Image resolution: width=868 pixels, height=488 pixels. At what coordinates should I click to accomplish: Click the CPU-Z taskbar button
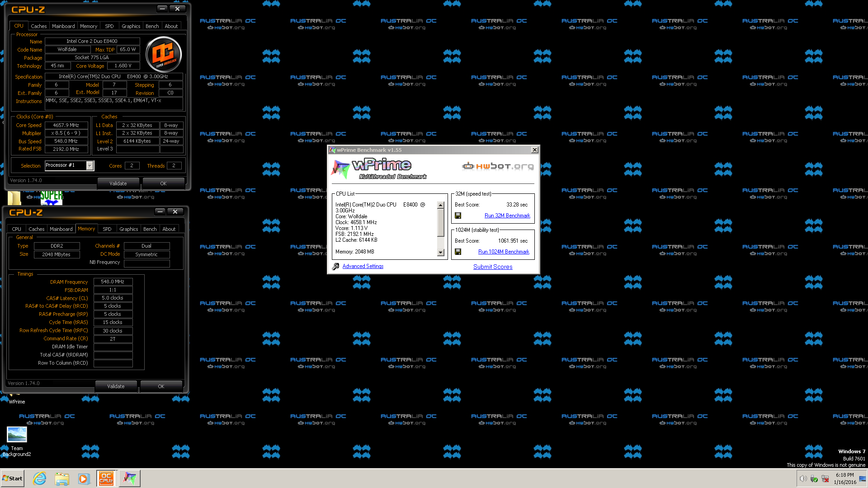(x=106, y=479)
